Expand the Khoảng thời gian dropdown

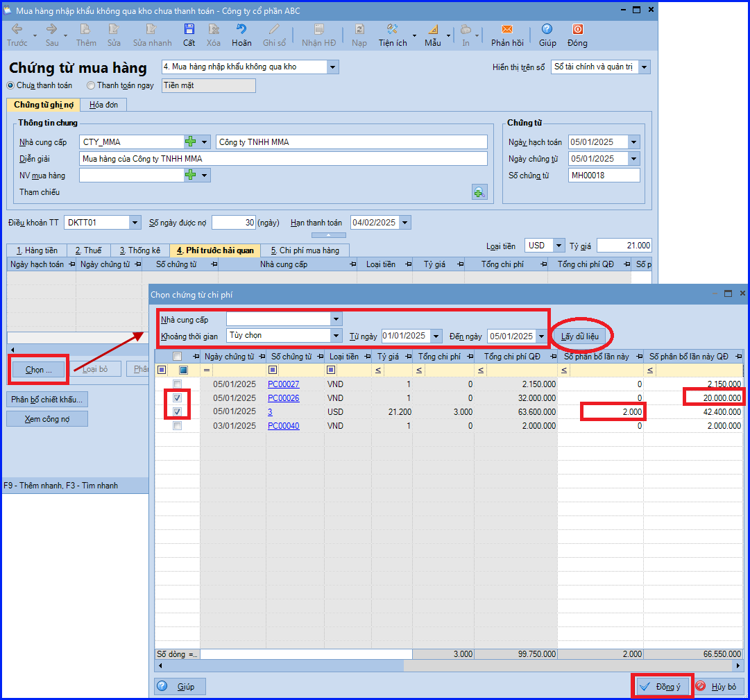click(x=336, y=336)
